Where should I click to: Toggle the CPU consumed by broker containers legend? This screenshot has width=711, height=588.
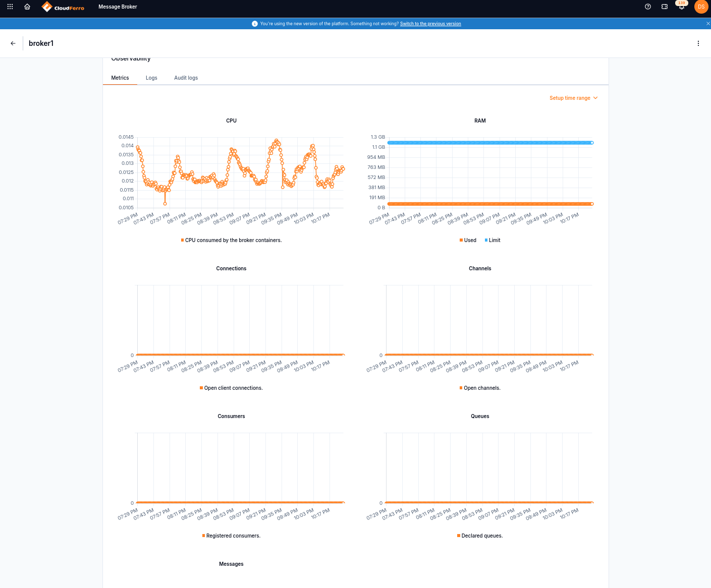[x=232, y=240]
